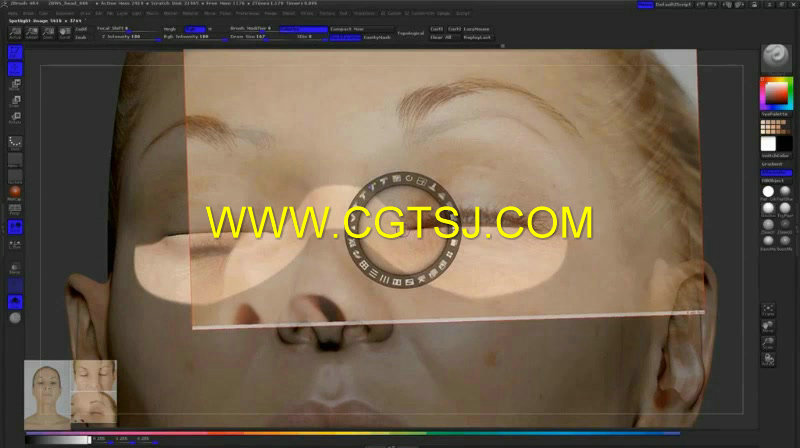Select the Rotate transform tool on left shelf
Screen dimensions: 800x448
(x=15, y=117)
